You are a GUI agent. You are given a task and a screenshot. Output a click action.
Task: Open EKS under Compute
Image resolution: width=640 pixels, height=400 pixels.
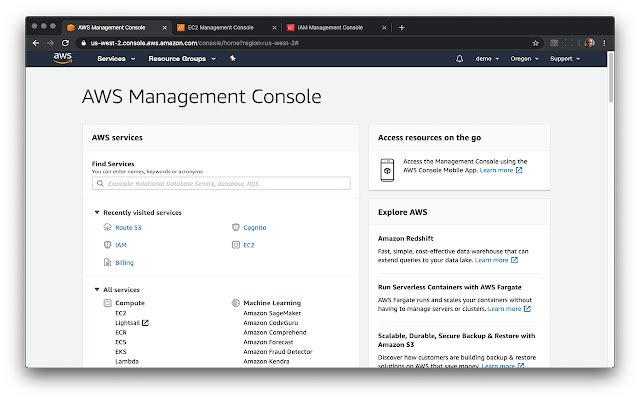[x=121, y=352]
